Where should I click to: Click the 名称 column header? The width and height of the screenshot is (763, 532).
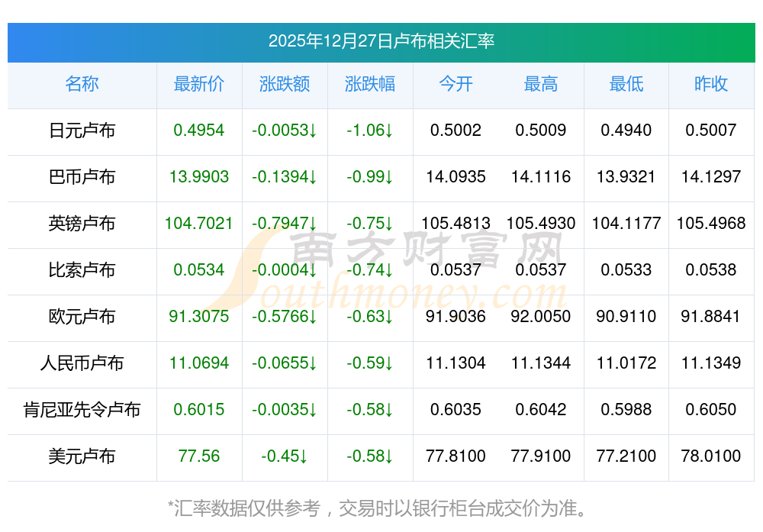coord(82,84)
